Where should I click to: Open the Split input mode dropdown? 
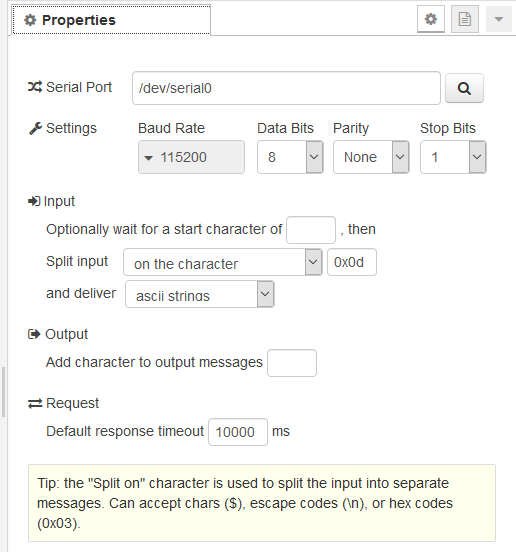point(222,262)
